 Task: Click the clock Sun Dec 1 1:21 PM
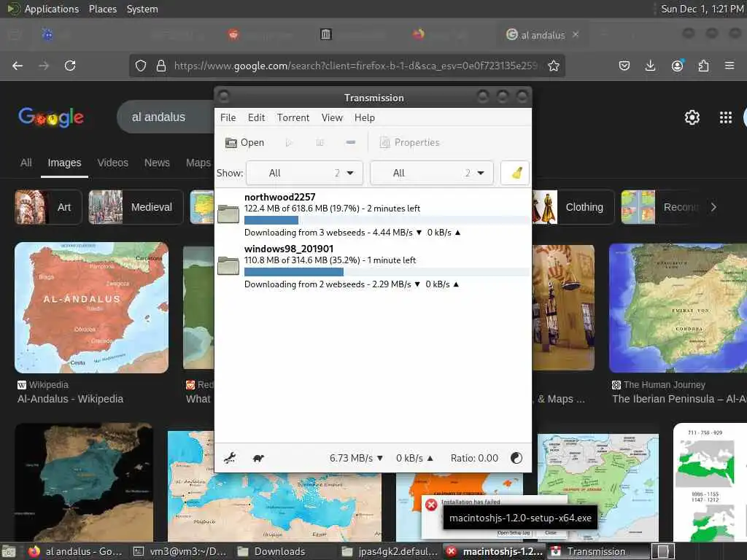pos(703,9)
